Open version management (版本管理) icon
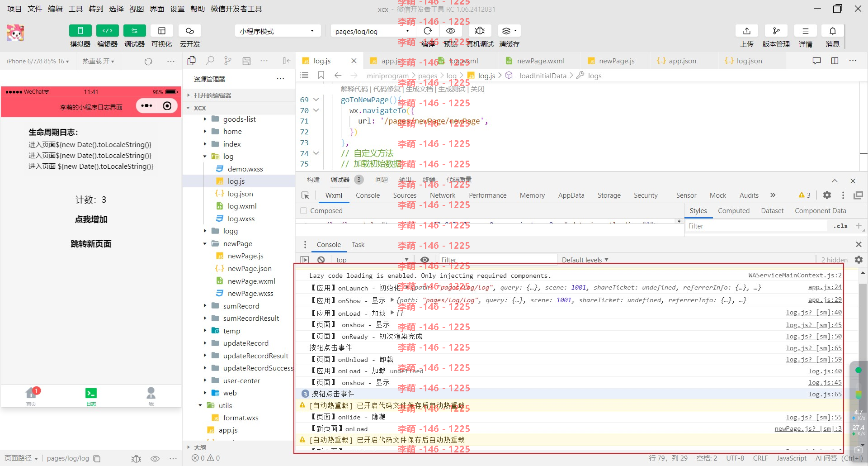 (x=776, y=31)
